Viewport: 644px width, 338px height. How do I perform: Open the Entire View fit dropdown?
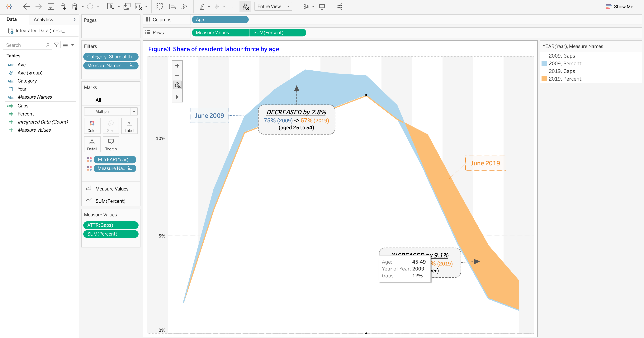pyautogui.click(x=288, y=7)
